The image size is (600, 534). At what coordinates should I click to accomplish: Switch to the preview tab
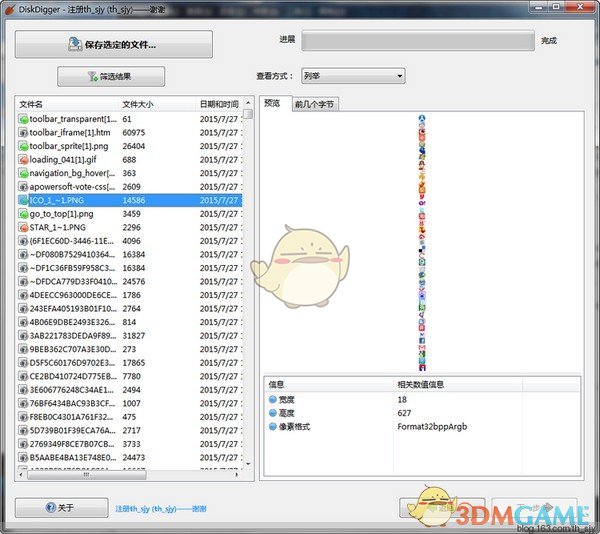[x=272, y=103]
